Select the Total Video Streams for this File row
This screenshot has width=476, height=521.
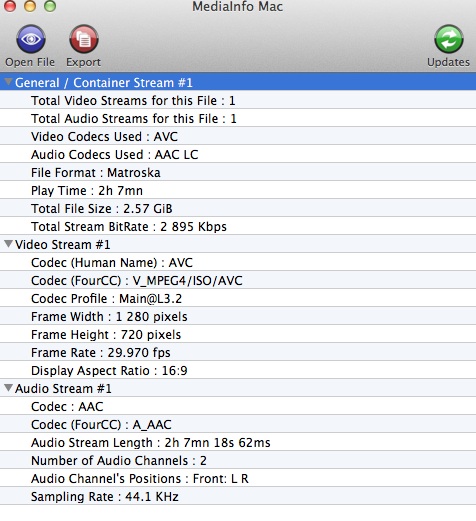[238, 100]
